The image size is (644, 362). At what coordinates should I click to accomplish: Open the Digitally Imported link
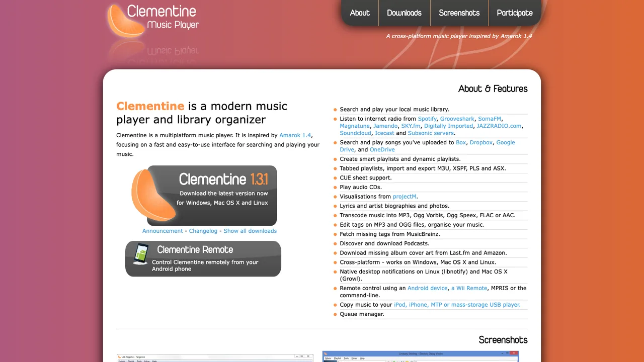point(448,126)
